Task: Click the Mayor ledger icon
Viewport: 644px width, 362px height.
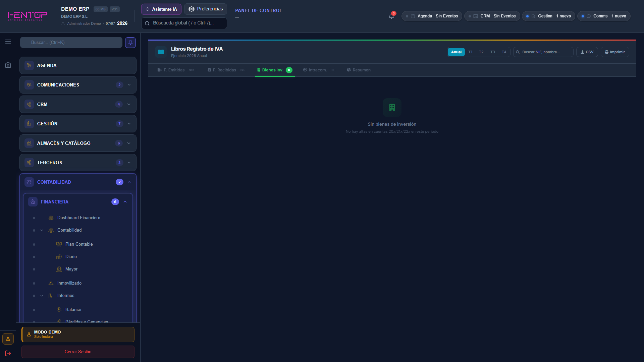Action: coord(59,269)
